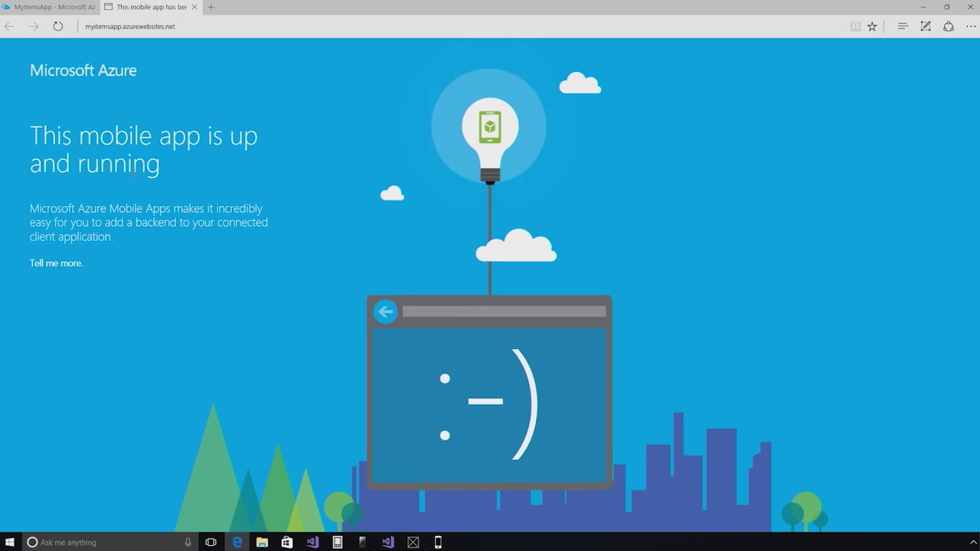Add page to favorites with star icon

(x=872, y=26)
